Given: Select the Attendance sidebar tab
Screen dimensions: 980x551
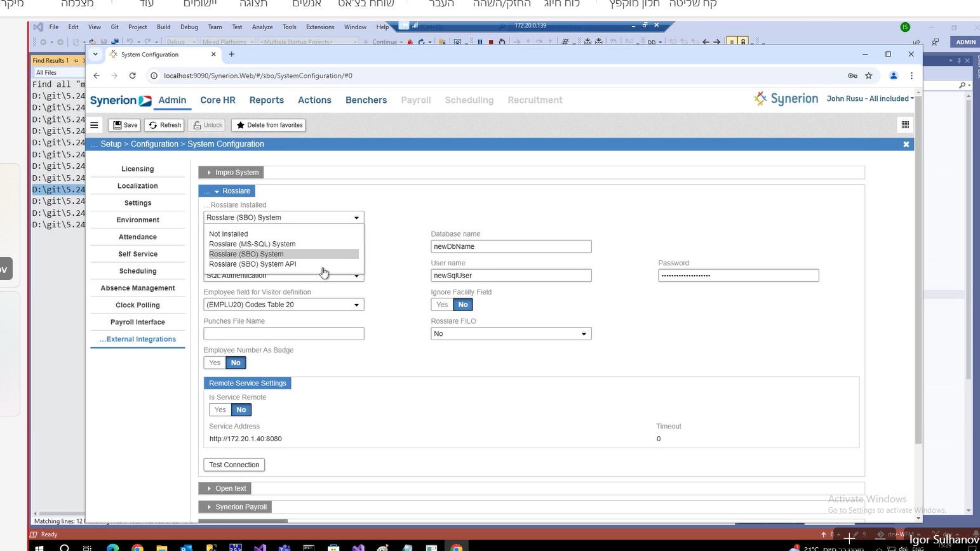Looking at the screenshot, I should [138, 237].
